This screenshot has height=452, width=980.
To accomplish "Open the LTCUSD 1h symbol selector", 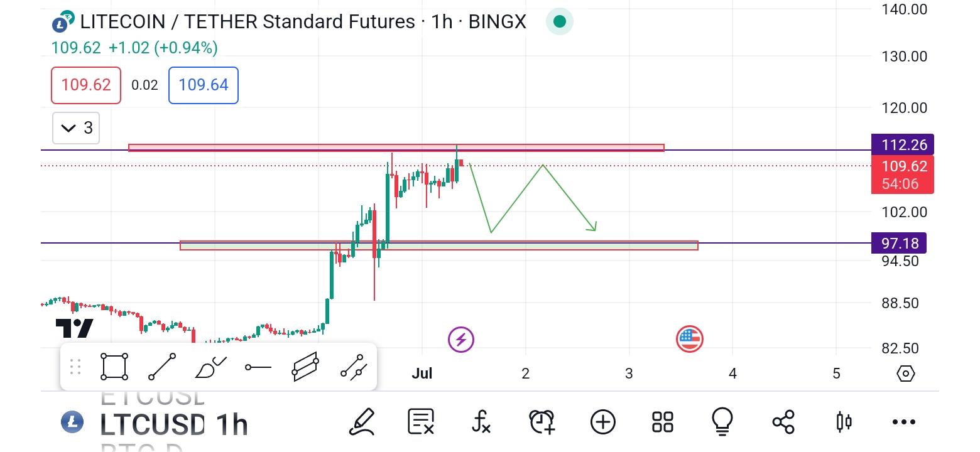I will (x=155, y=424).
